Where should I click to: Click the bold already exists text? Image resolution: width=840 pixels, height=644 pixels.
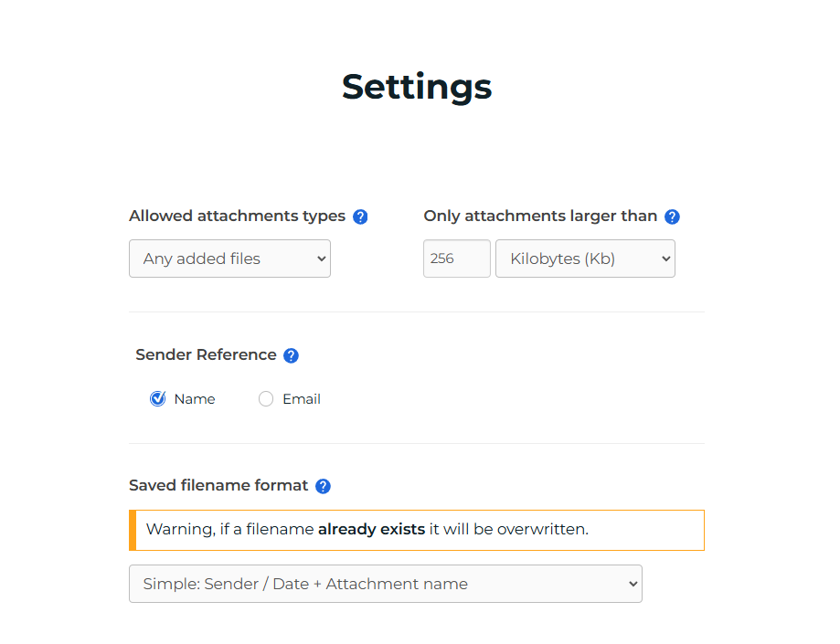click(x=371, y=530)
